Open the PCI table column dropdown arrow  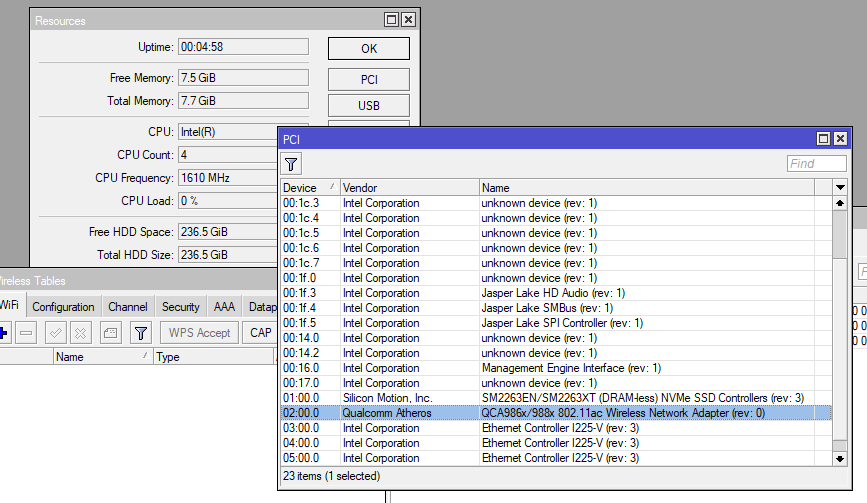click(840, 187)
